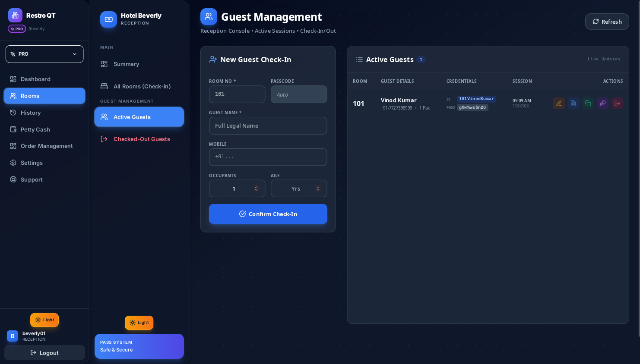The height and width of the screenshot is (364, 640).
Task: Click the Age Yrs field
Action: [x=299, y=188]
